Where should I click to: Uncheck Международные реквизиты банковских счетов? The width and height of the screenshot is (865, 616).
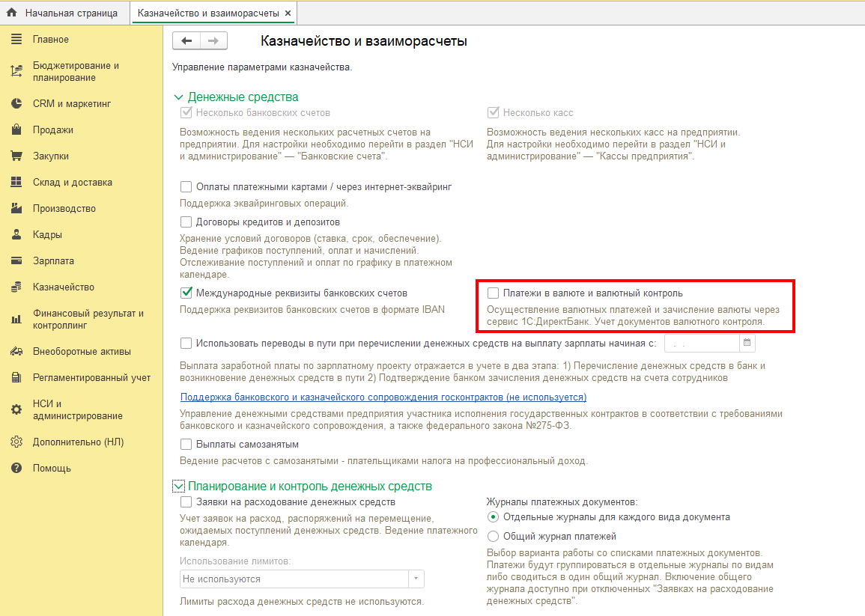186,293
